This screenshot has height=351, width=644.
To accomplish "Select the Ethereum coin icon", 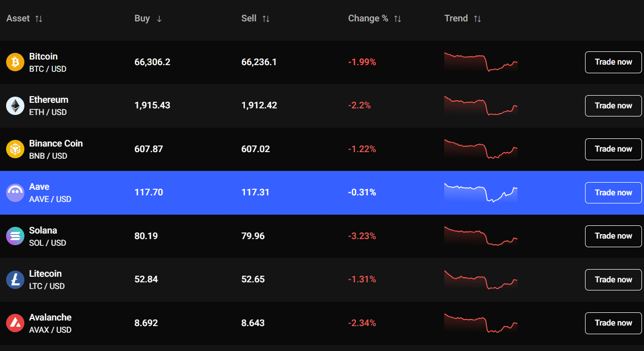I will [15, 105].
